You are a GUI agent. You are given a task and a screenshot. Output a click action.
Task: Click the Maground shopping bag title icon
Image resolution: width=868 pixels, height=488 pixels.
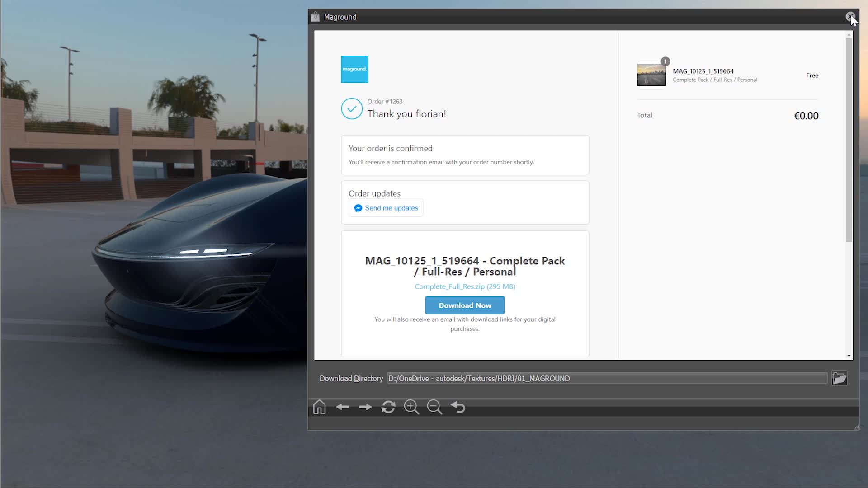point(315,17)
